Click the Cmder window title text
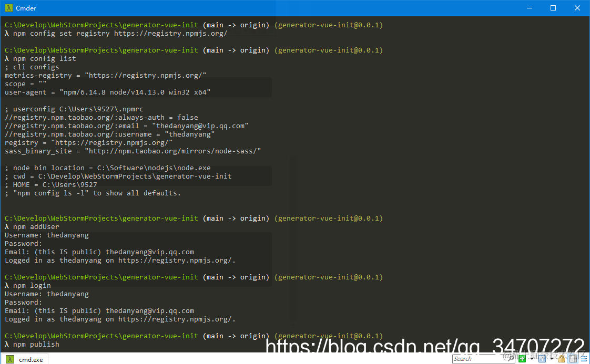Image resolution: width=590 pixels, height=364 pixels. tap(26, 8)
